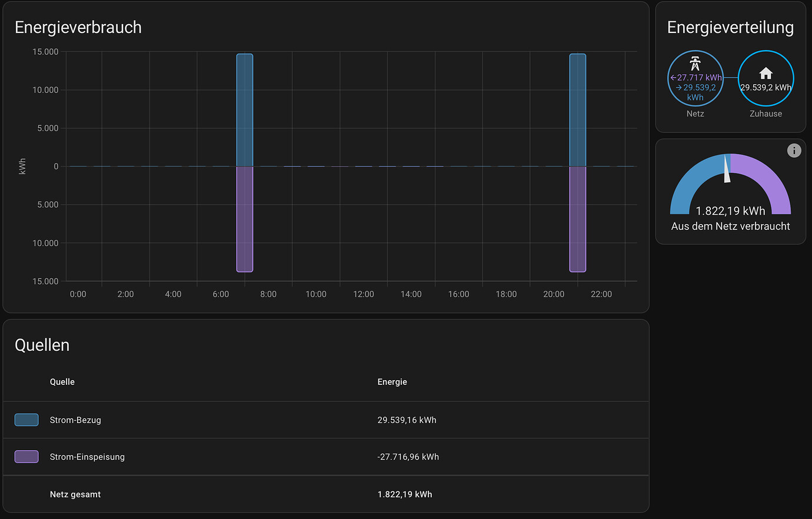Click the gauge needle on the grid gauge
The height and width of the screenshot is (519, 812).
coord(727,168)
